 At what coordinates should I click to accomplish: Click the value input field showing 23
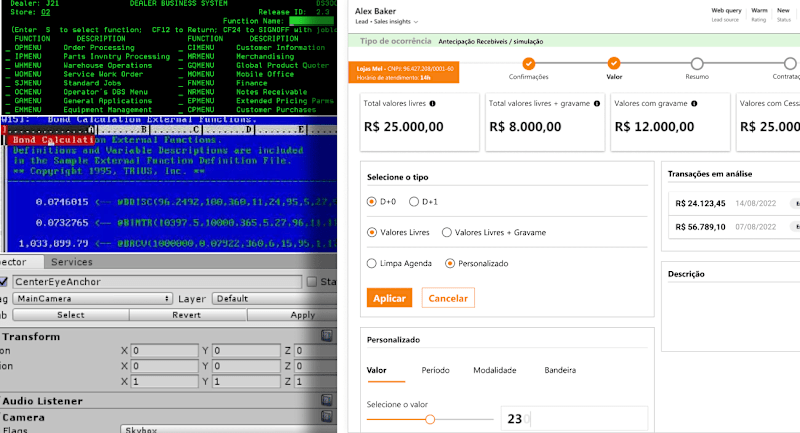[574, 419]
